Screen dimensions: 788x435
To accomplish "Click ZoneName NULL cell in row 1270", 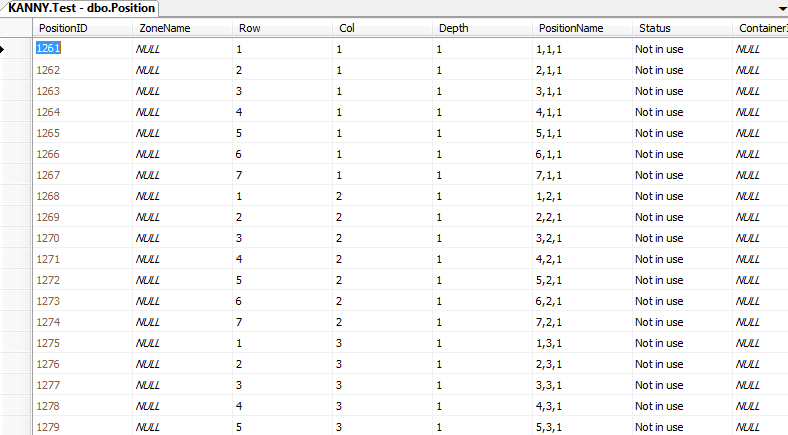I will 182,239.
